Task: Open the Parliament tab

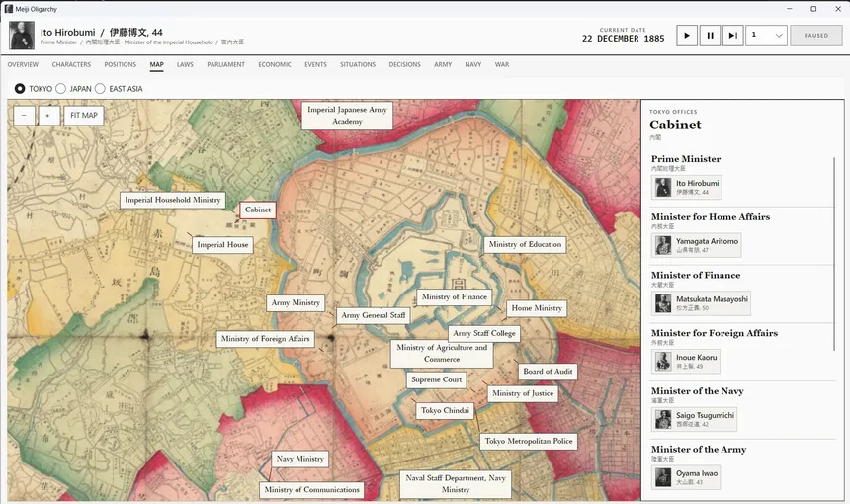Action: coord(226,64)
